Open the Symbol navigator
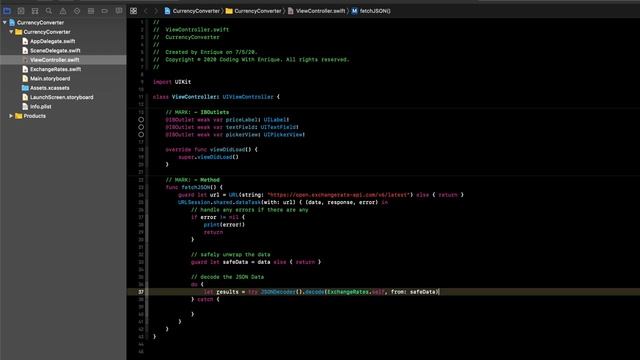The image size is (640, 360). coord(35,11)
